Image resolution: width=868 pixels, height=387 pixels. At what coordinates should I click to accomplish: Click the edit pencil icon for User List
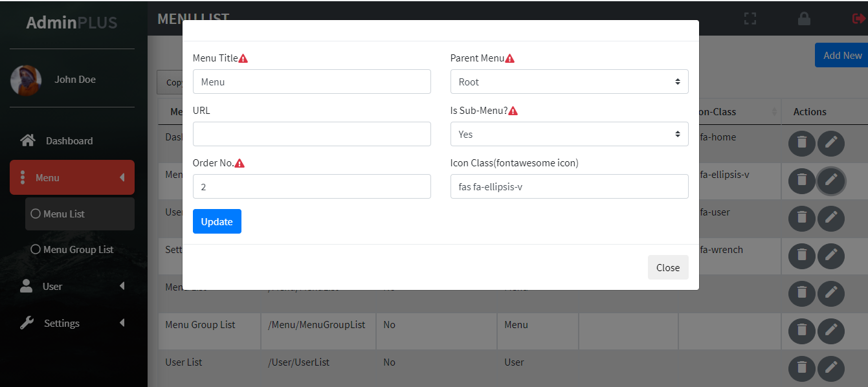(830, 369)
